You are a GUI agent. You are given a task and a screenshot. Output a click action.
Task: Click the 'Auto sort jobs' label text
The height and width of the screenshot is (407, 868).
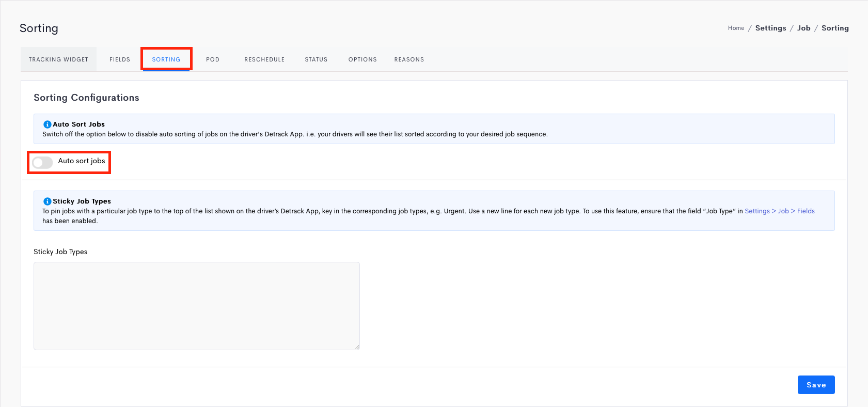tap(82, 161)
